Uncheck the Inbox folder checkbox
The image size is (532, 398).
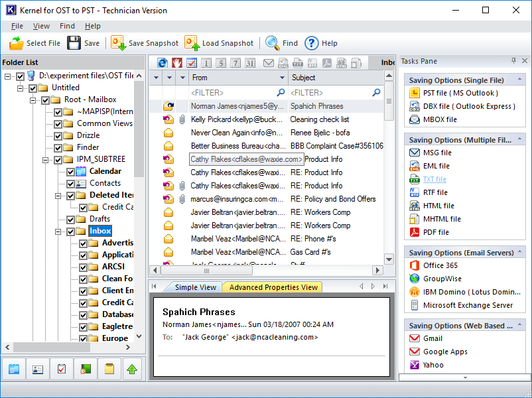[x=70, y=232]
